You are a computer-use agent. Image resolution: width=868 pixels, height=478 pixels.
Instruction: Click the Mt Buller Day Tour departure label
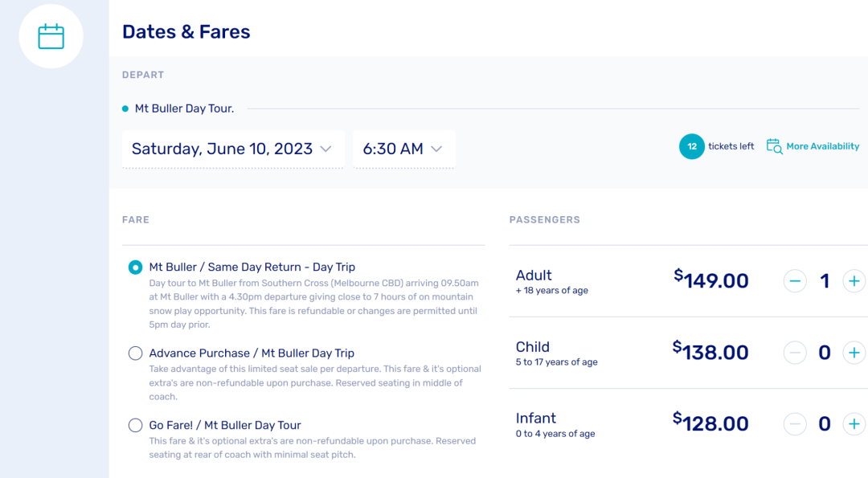coord(184,108)
